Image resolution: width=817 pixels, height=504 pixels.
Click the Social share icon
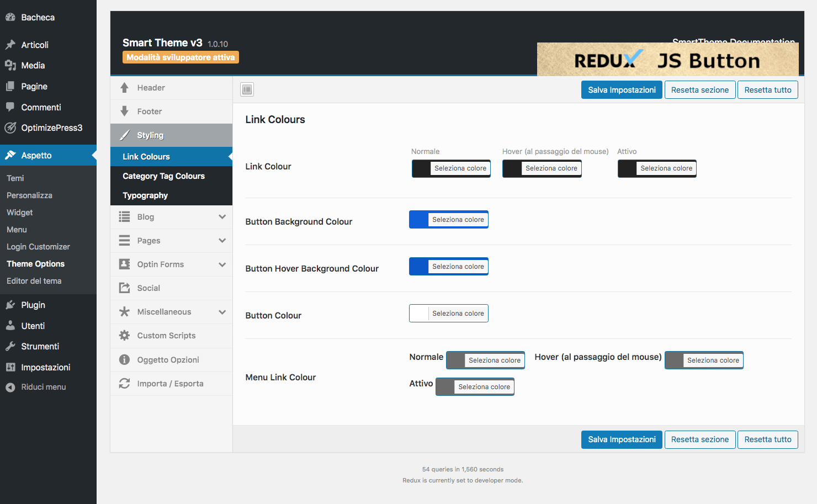tap(125, 288)
